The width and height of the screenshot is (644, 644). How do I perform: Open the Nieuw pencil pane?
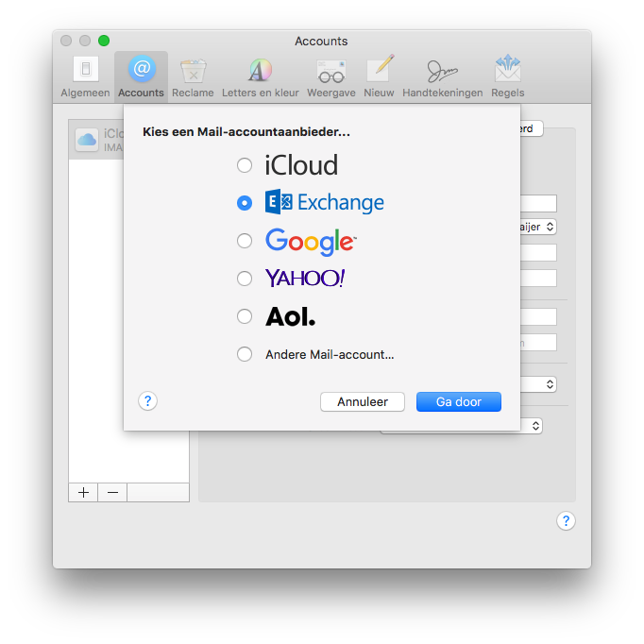pos(379,76)
